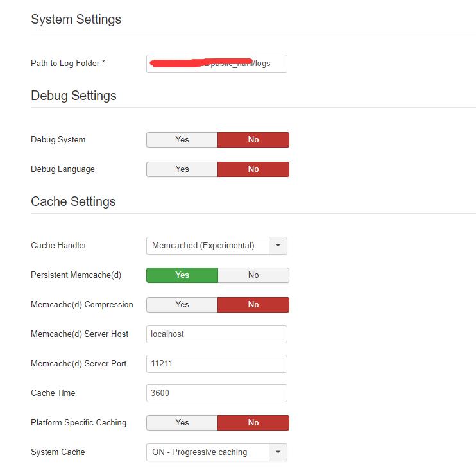Click the Memcache(d) Server Port field
The width and height of the screenshot is (476, 471).
[216, 364]
